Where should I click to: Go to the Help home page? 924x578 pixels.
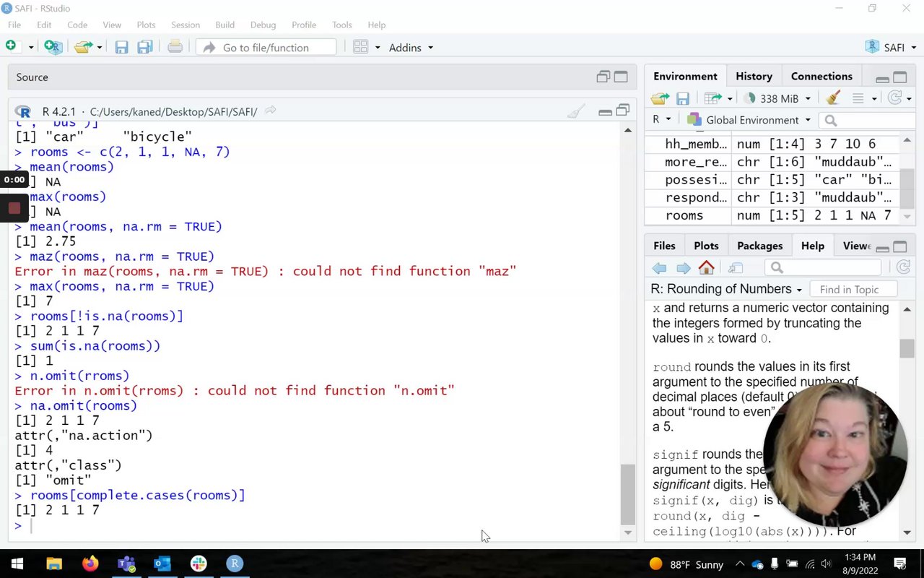tap(706, 268)
